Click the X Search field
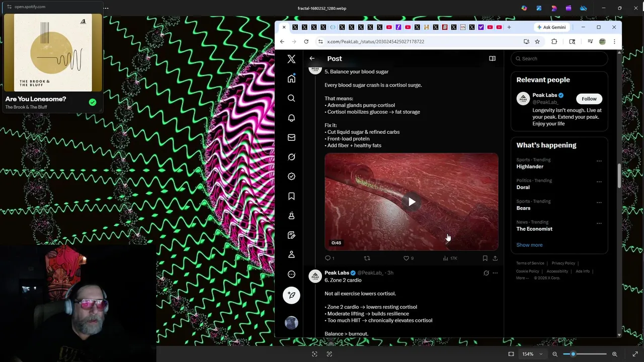Viewport: 644px width, 362px height. click(x=559, y=59)
